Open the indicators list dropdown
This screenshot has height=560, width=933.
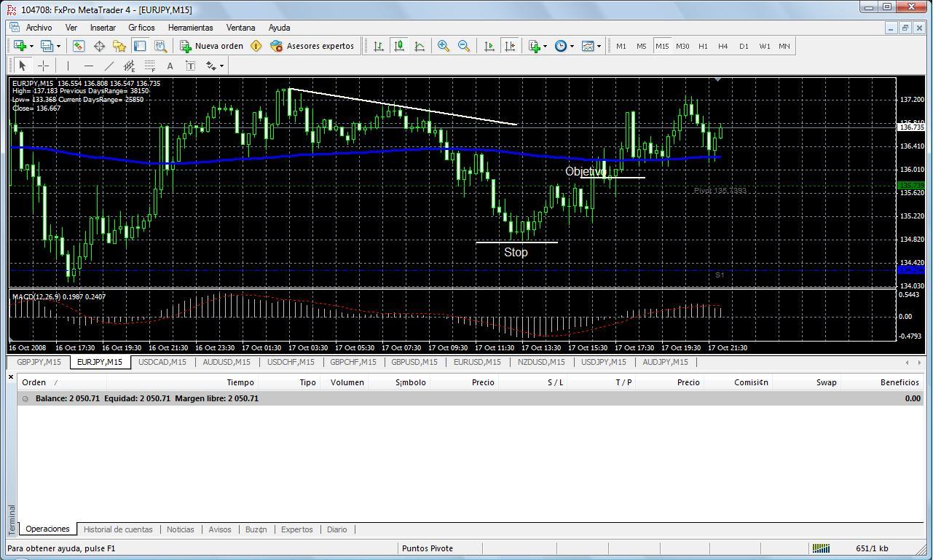[545, 46]
